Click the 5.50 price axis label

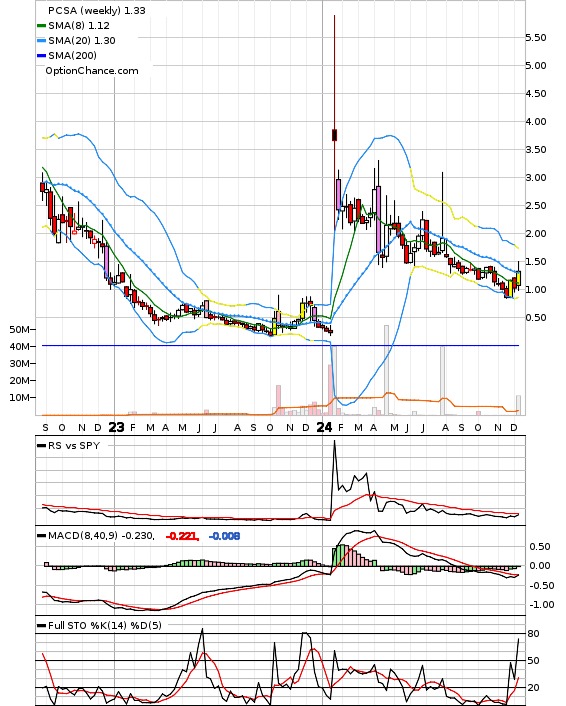[536, 37]
